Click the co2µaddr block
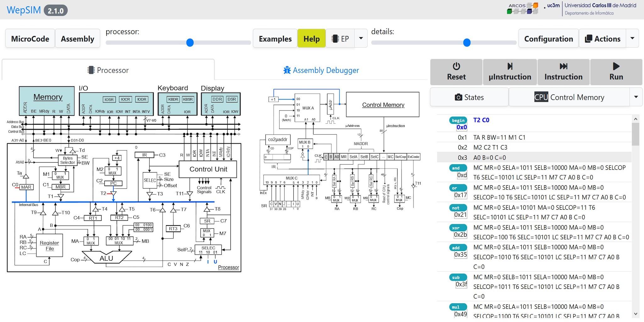The height and width of the screenshot is (322, 644). pos(278,139)
